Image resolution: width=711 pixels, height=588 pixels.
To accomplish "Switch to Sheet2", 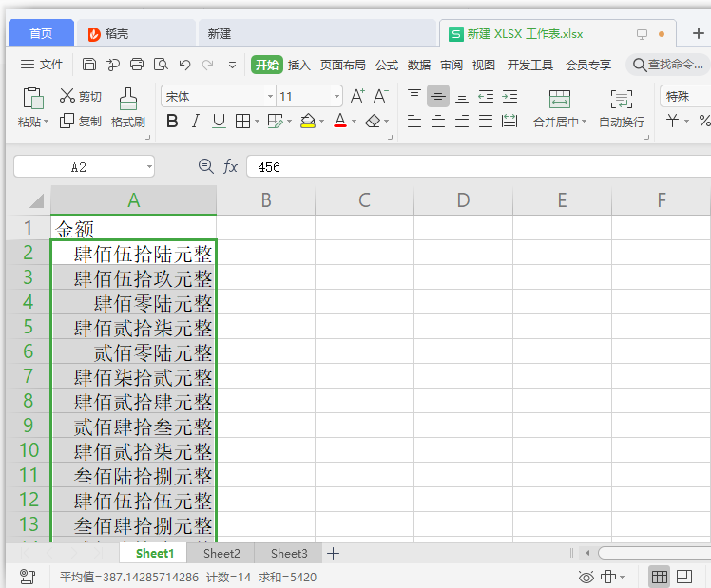I will click(x=221, y=553).
